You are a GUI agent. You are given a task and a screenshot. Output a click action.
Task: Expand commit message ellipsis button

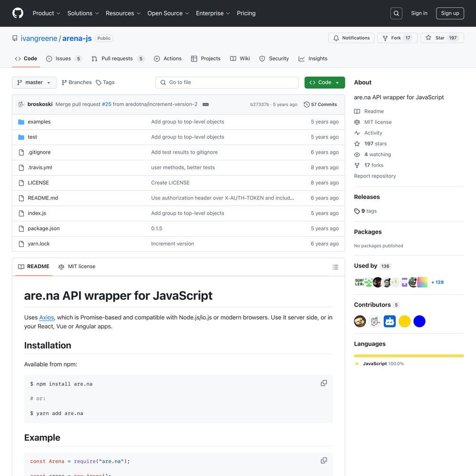coord(206,104)
